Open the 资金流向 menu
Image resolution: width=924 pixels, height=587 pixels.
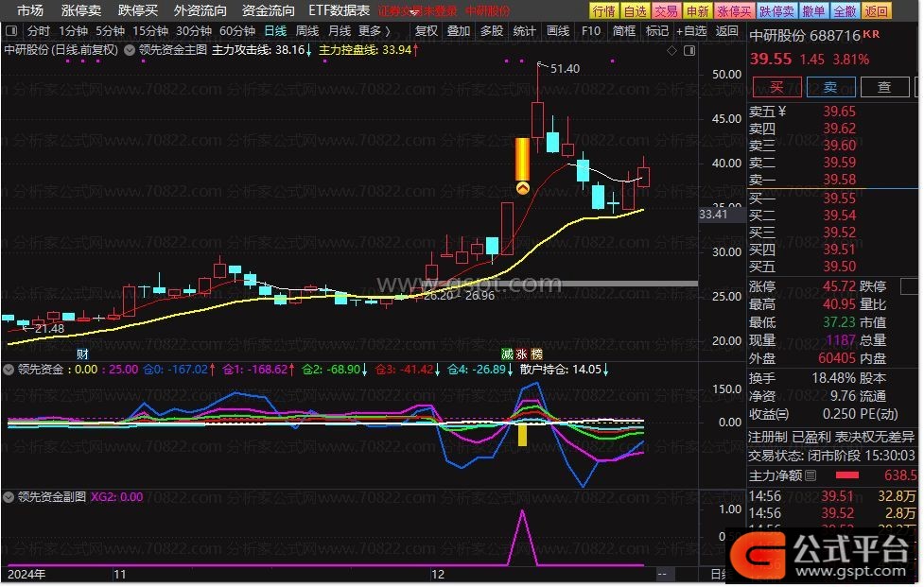click(x=269, y=10)
